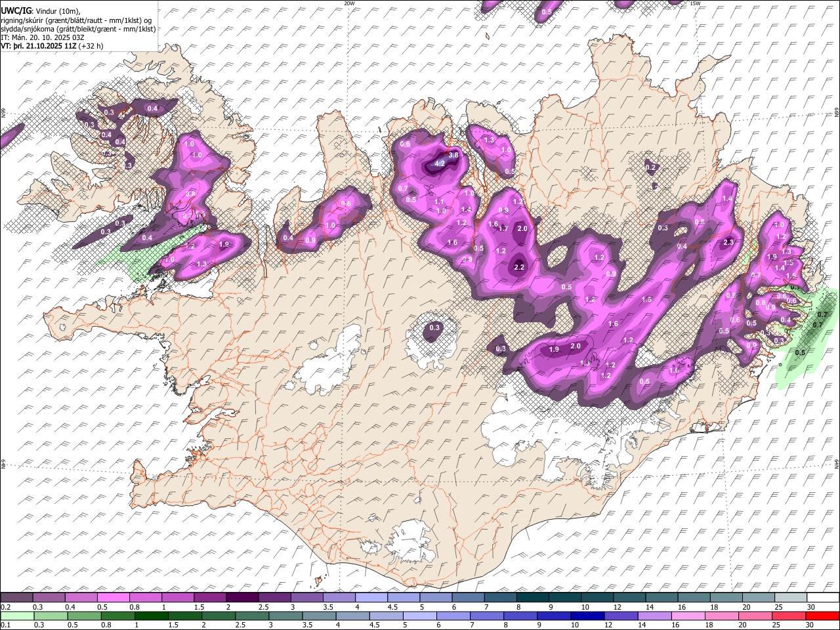
Task: Select the pale green 0.1 rain legend swatch
Action: click(x=17, y=616)
